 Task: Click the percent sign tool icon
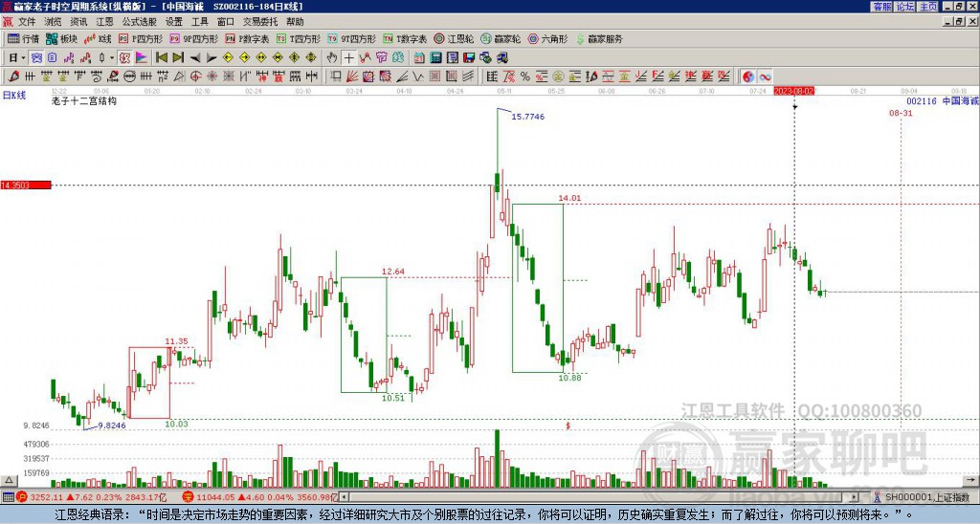click(x=525, y=76)
